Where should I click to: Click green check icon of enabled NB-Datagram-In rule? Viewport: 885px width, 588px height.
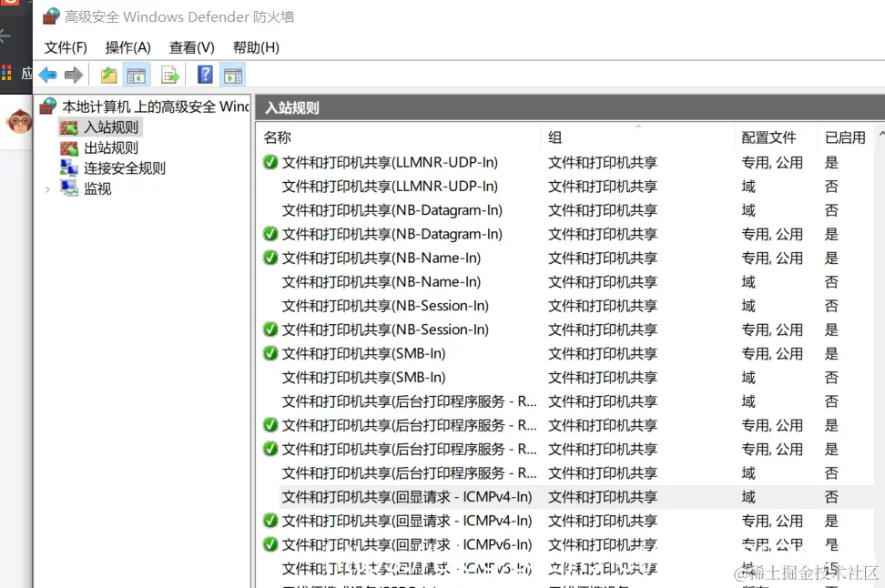pyautogui.click(x=270, y=234)
